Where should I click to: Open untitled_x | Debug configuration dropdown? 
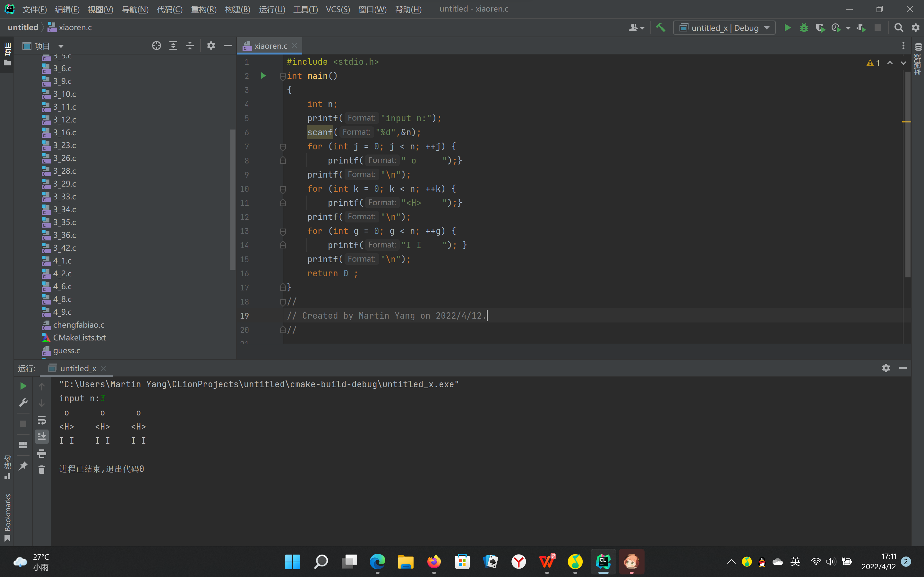pos(724,28)
